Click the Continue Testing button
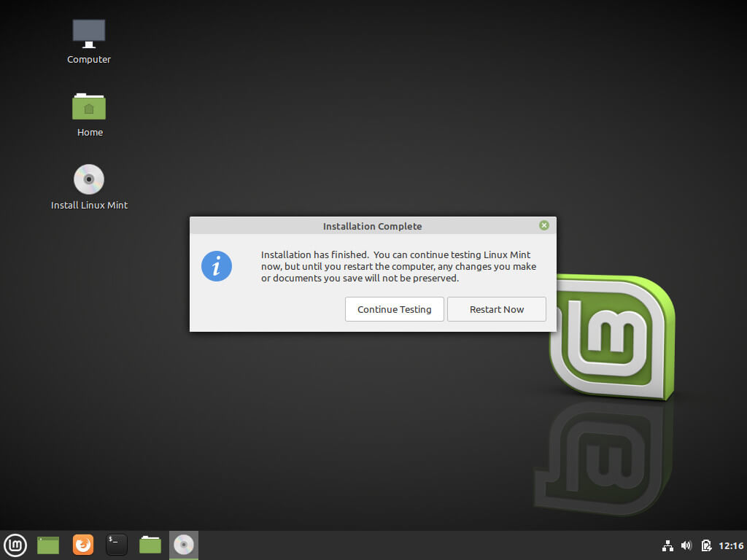The width and height of the screenshot is (747, 560). pos(395,309)
